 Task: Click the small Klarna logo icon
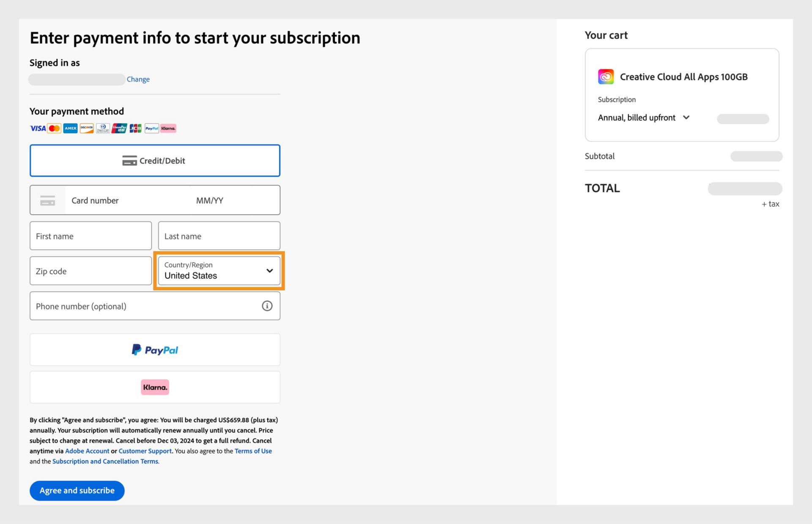point(168,128)
